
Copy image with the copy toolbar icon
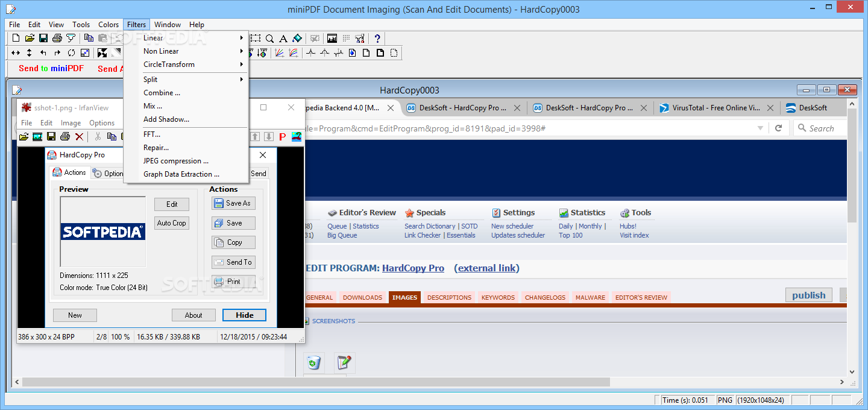pos(89,38)
